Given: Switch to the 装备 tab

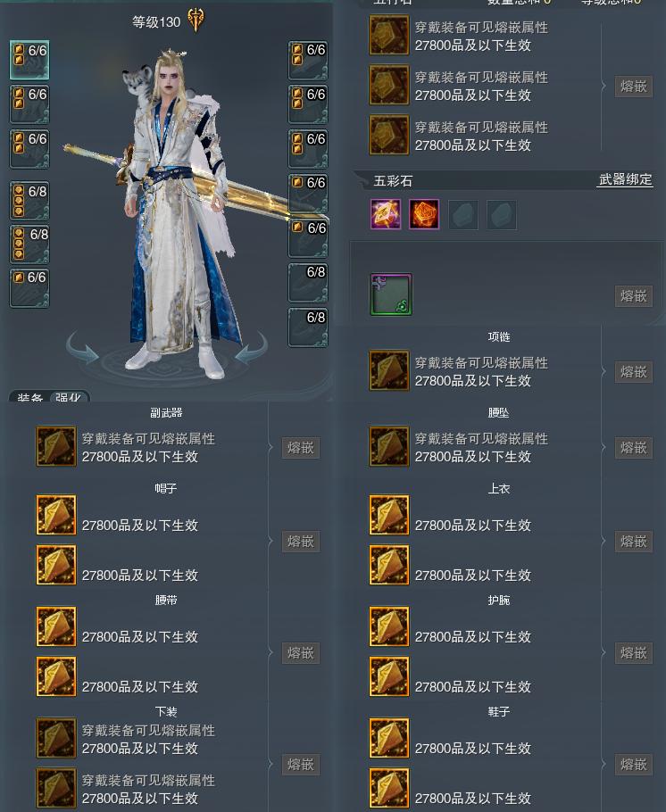Looking at the screenshot, I should click(29, 397).
